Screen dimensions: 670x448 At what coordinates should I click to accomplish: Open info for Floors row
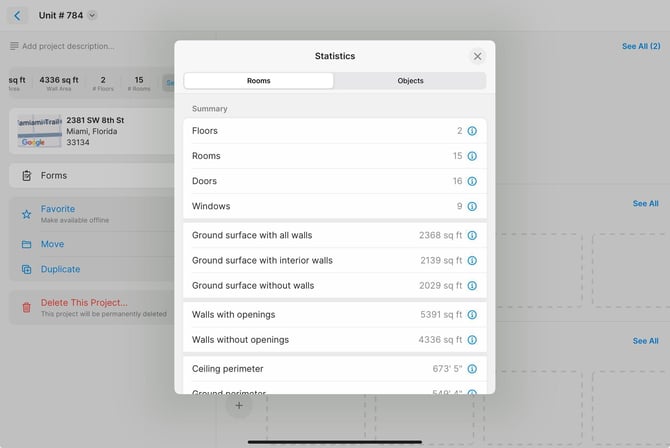point(472,131)
